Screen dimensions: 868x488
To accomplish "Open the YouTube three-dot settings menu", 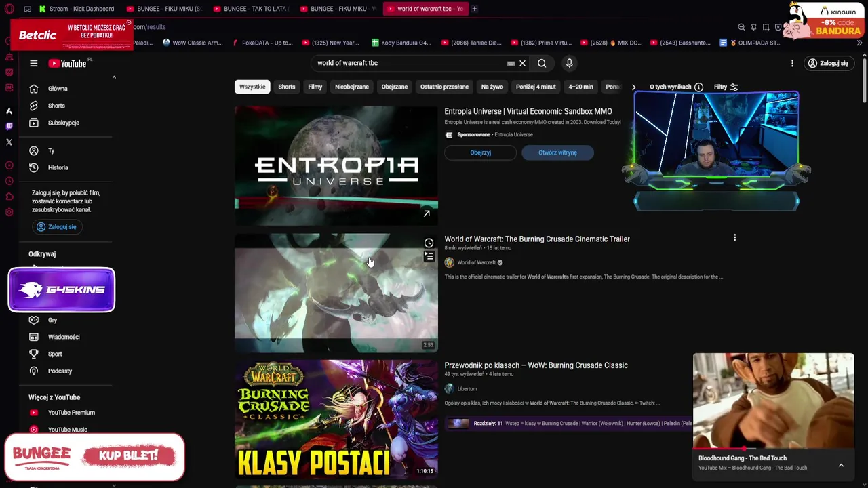I will pyautogui.click(x=792, y=63).
